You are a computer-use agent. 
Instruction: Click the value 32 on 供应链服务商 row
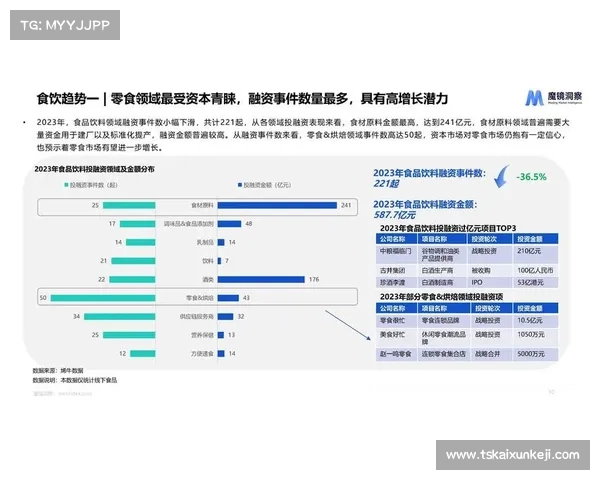point(241,317)
